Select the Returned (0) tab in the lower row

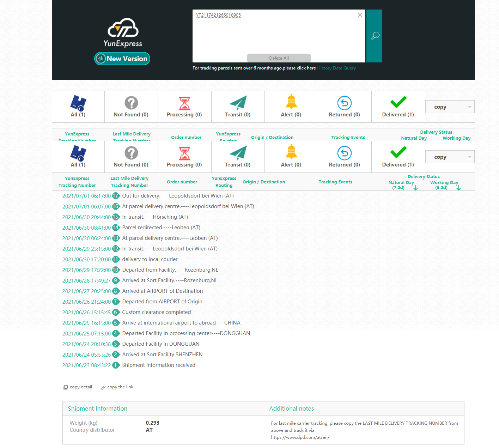(x=344, y=157)
